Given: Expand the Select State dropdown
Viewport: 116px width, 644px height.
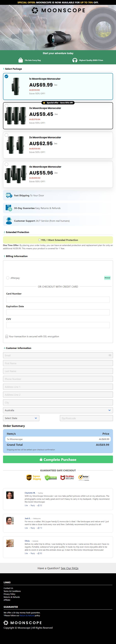Looking at the screenshot, I should click(x=21, y=418).
